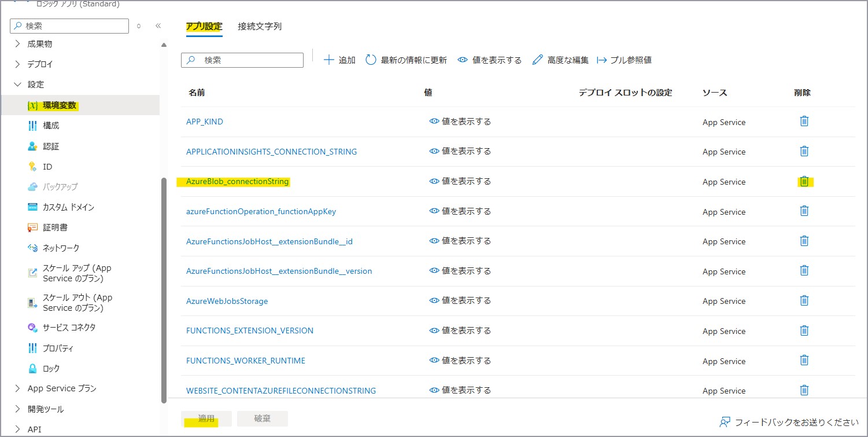Show FUNCTIONS_WORKER_RUNTIME value
The image size is (868, 437).
pos(460,360)
